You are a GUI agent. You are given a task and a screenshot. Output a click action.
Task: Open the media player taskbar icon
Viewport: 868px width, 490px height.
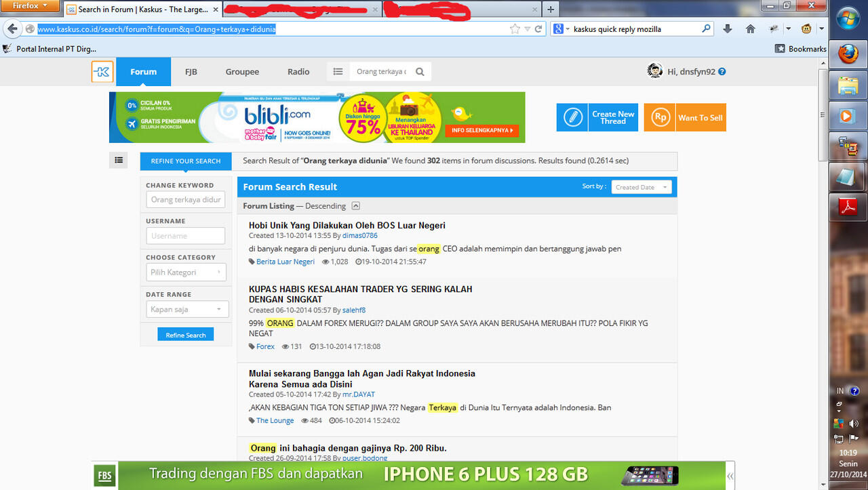848,115
